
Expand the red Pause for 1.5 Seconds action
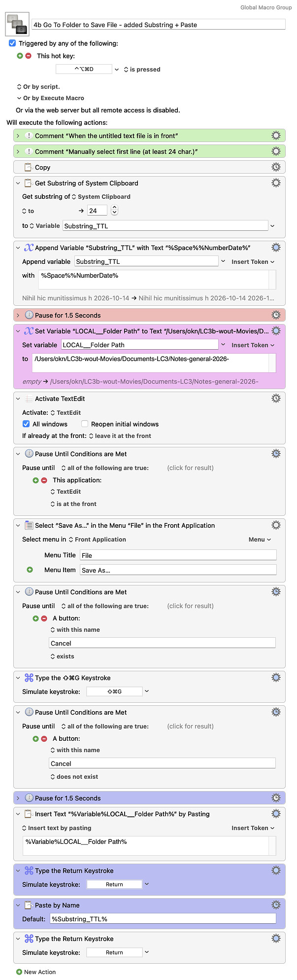tap(18, 315)
